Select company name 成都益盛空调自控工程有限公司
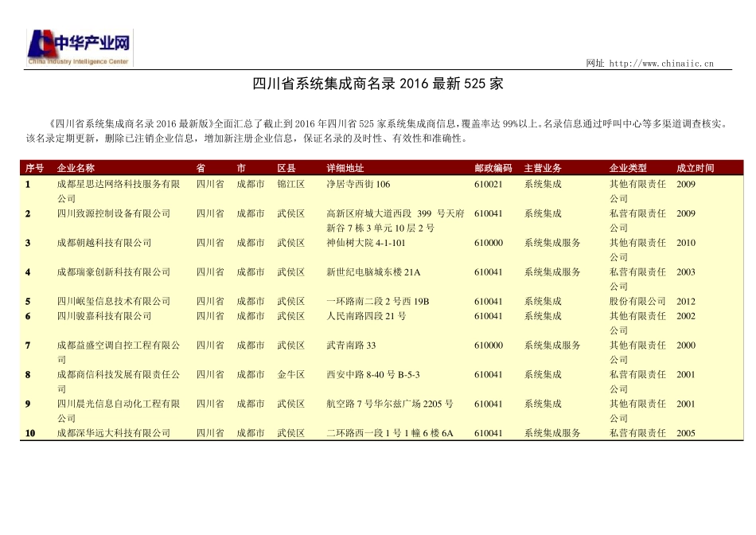 (x=118, y=352)
